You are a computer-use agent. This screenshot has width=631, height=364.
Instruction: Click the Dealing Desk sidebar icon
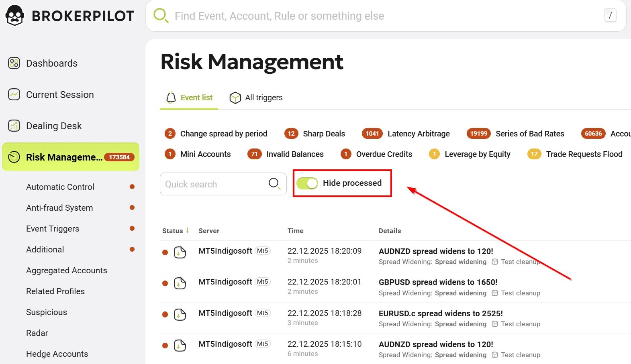point(14,126)
